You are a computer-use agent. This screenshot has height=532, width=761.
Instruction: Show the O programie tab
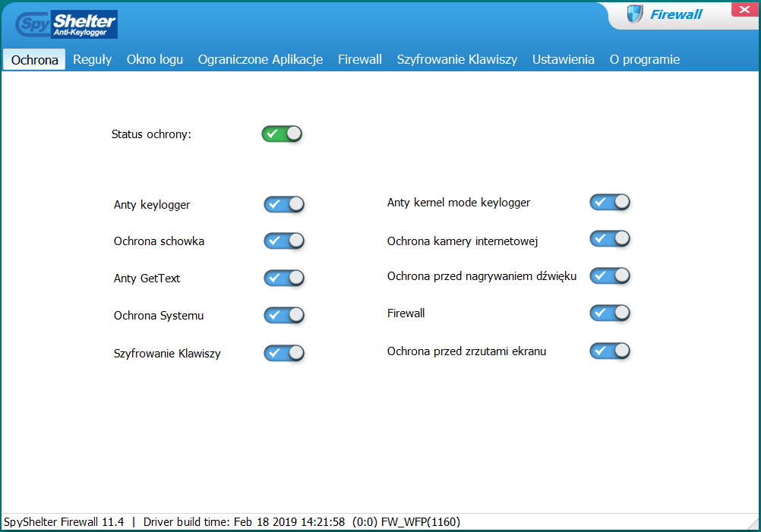pyautogui.click(x=645, y=60)
